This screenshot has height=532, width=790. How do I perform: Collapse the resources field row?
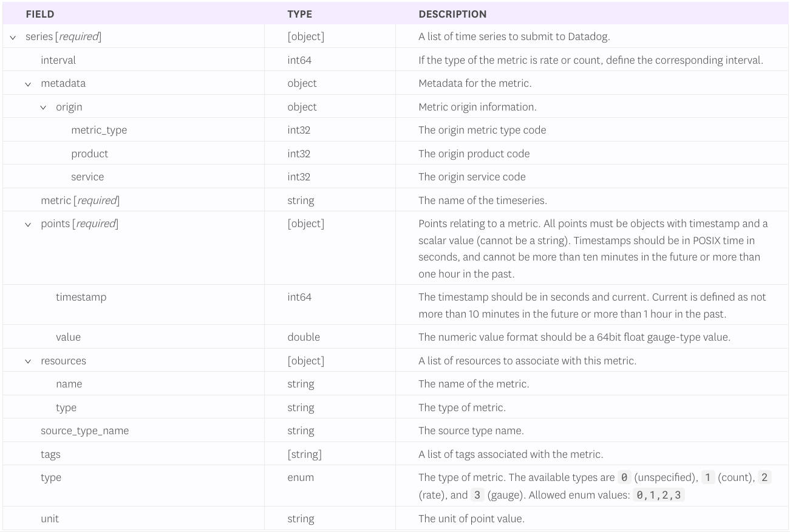click(x=27, y=360)
